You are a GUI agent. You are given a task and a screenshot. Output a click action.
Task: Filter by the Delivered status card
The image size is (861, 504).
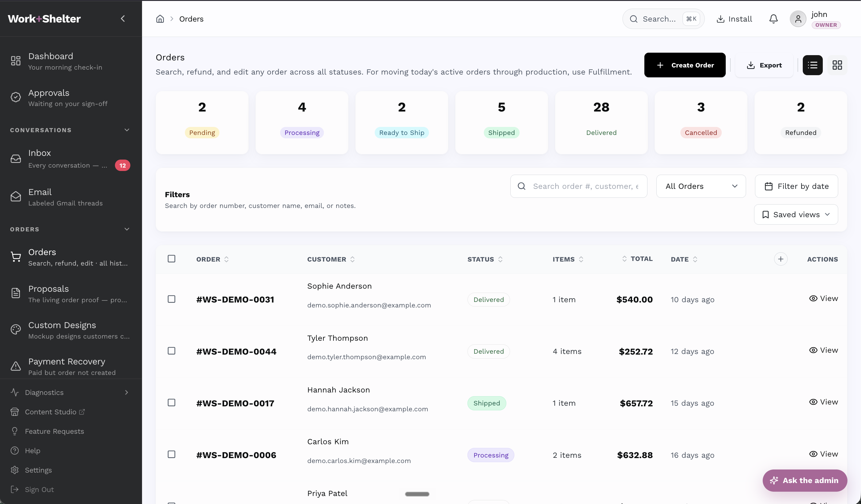(601, 123)
